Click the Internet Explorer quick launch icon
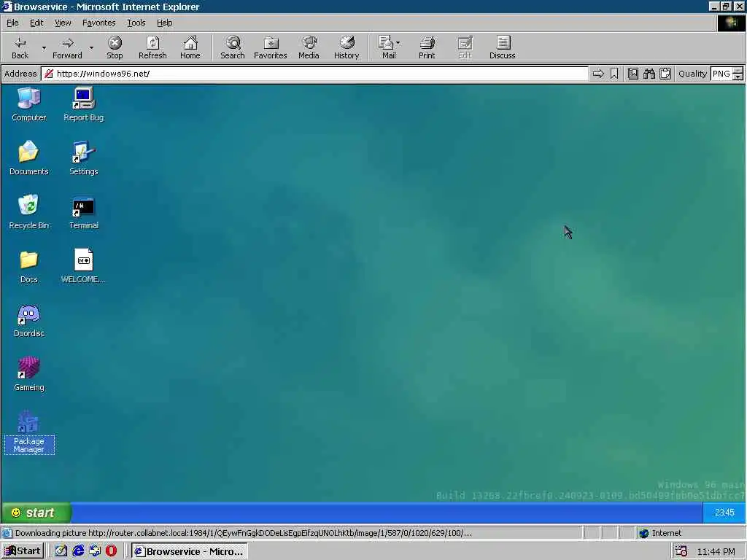Image resolution: width=747 pixels, height=560 pixels. (x=78, y=551)
